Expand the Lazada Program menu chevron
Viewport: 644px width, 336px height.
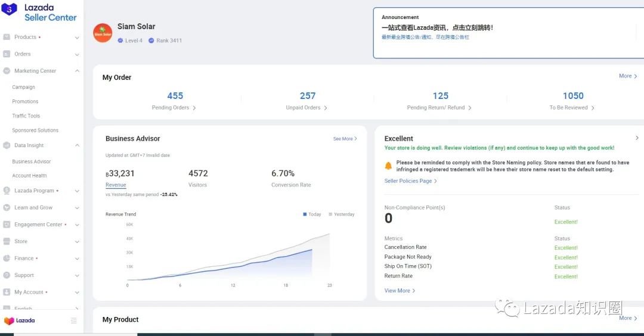[x=77, y=191]
